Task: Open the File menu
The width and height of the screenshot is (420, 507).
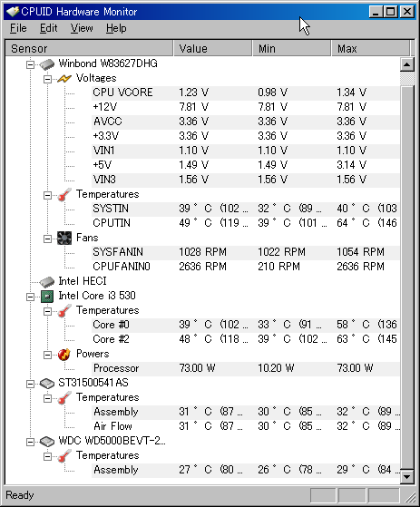Action: pyautogui.click(x=18, y=28)
